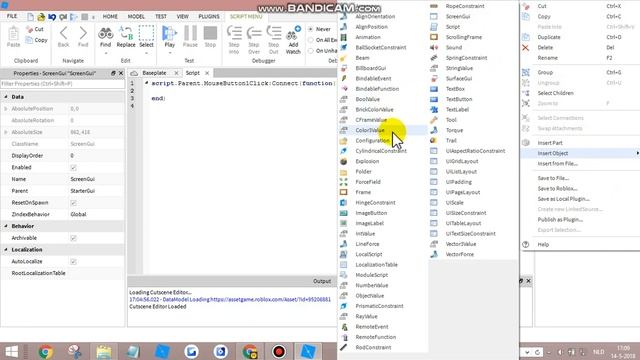Open the Windows Start button
Image resolution: width=640 pixels, height=360 pixels.
pyautogui.click(x=11, y=351)
